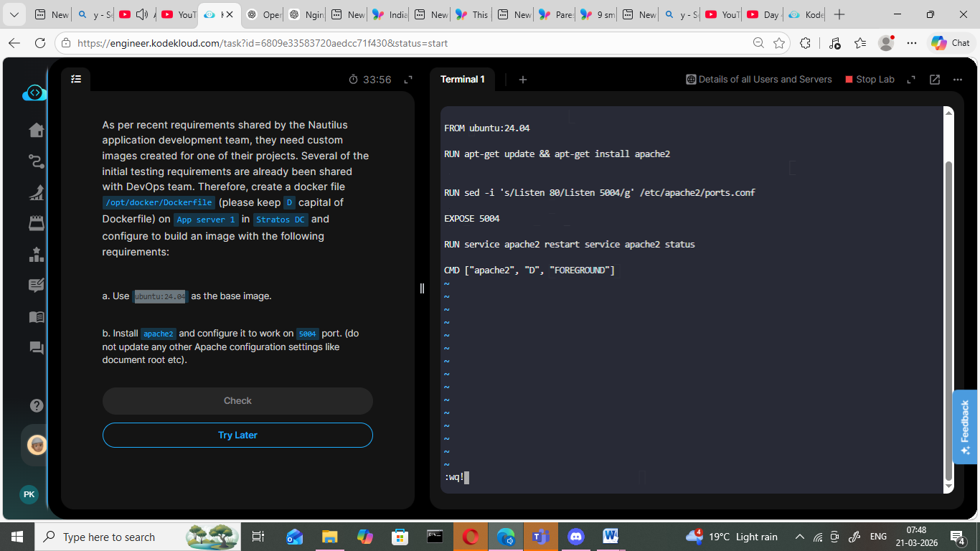
Task: Click the RUN apt-get update line
Action: (557, 154)
